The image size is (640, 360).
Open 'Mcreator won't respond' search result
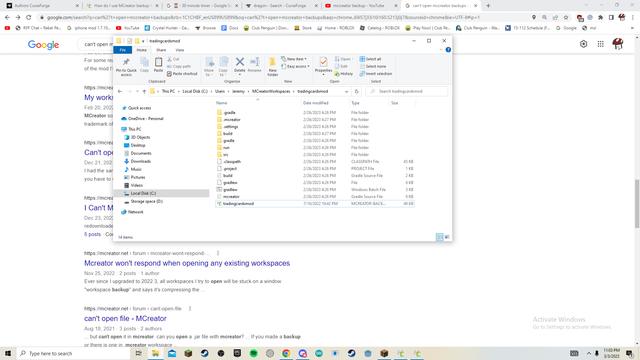point(187,263)
